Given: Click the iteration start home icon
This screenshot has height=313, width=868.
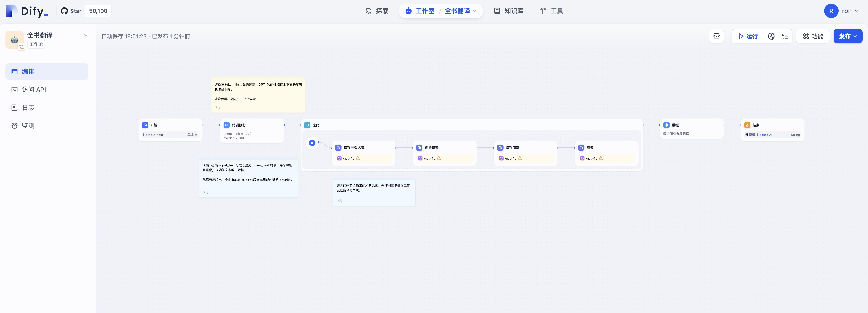Looking at the screenshot, I should 312,143.
